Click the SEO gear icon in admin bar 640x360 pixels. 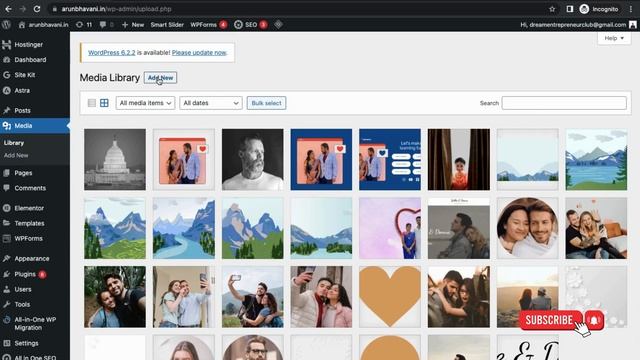click(238, 25)
